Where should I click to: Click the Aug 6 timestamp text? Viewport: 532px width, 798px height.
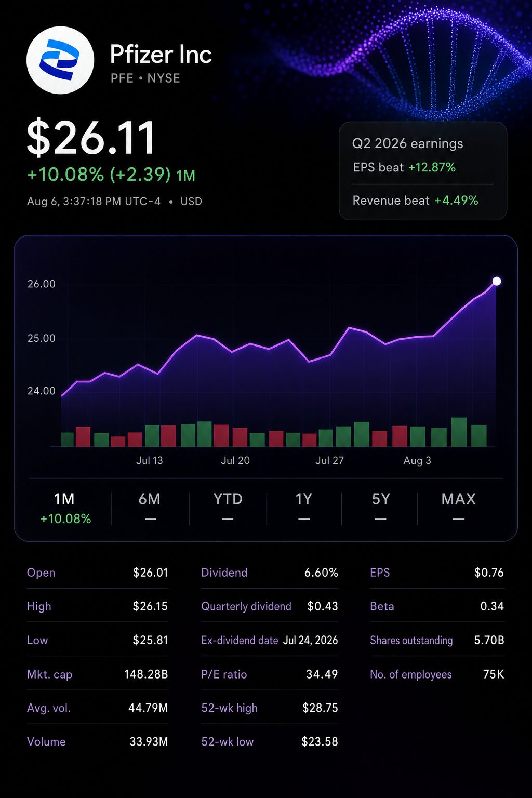[x=94, y=202]
